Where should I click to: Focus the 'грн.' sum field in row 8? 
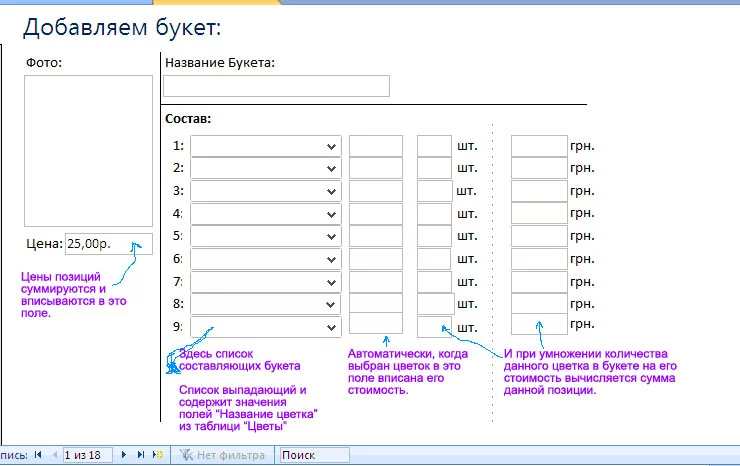tap(539, 304)
